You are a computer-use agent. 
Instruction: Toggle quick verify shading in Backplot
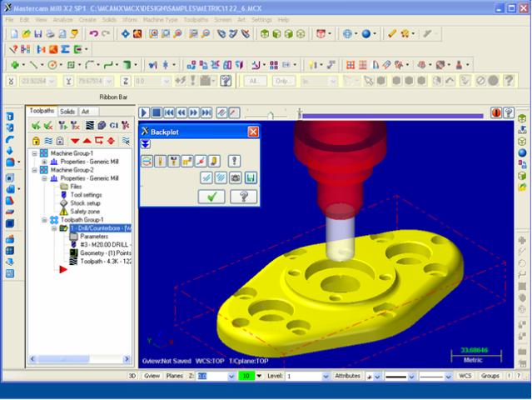(215, 161)
